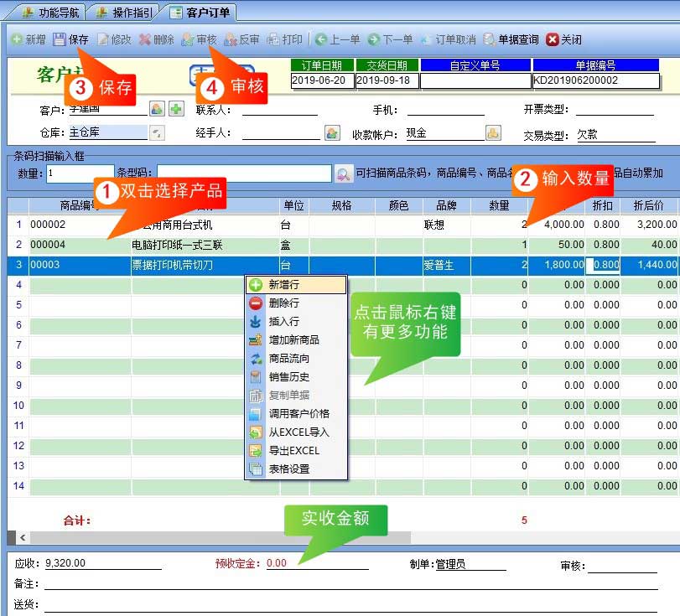Click the 交易类型 field showing 欠款

point(615,135)
